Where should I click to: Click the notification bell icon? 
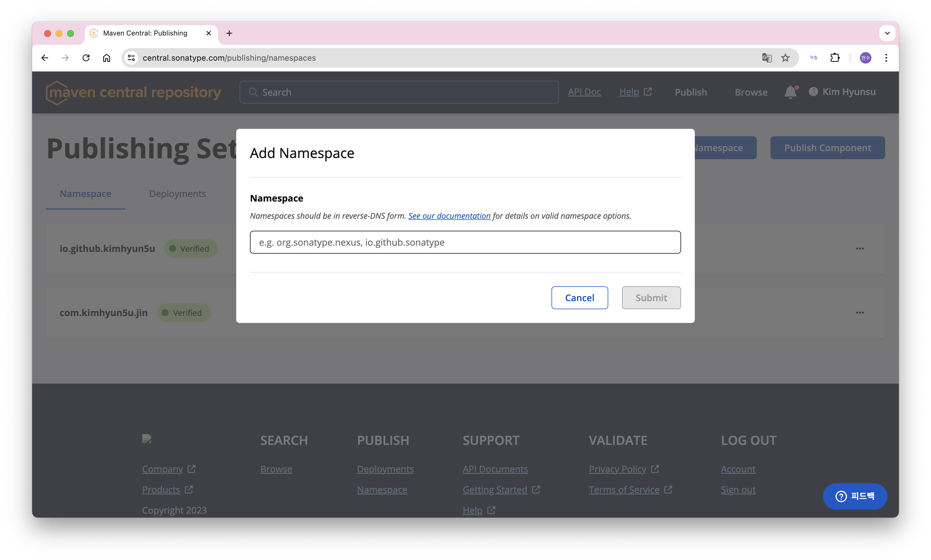click(790, 92)
